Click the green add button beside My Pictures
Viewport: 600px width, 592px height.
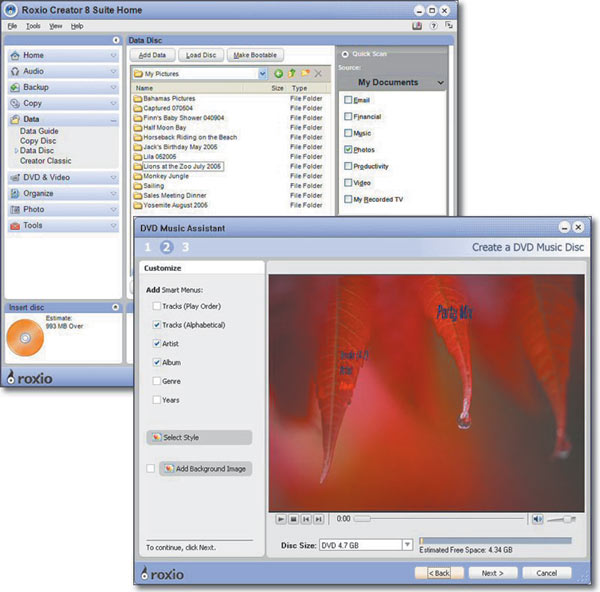coord(279,73)
